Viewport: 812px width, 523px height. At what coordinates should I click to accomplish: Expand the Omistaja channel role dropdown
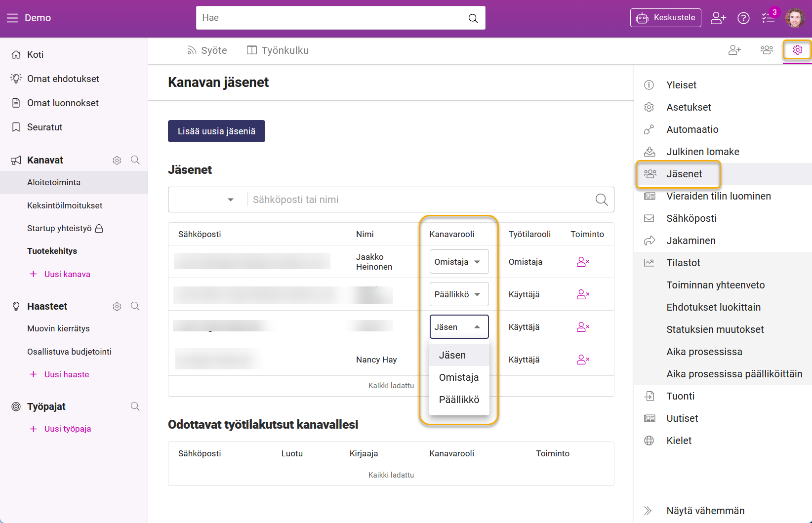point(459,262)
